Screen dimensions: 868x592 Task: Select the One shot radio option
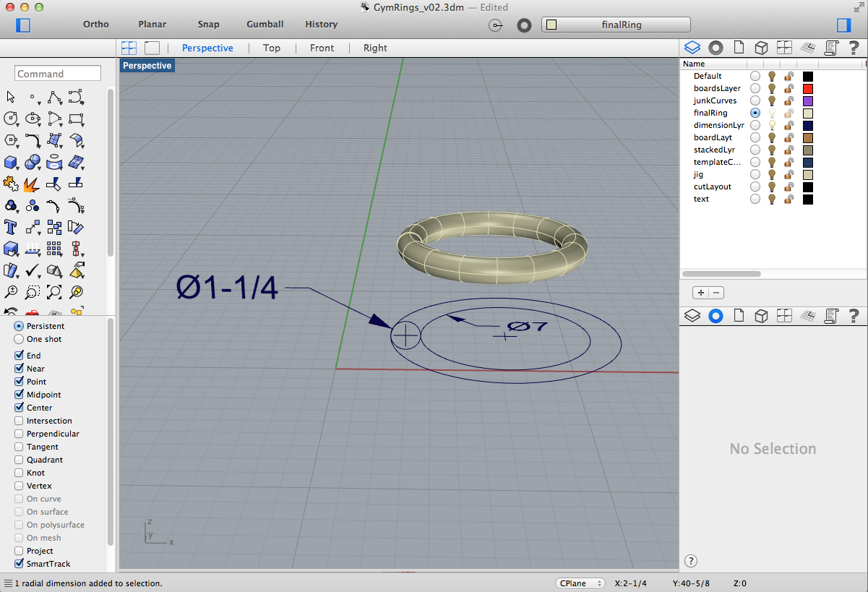[x=19, y=339]
